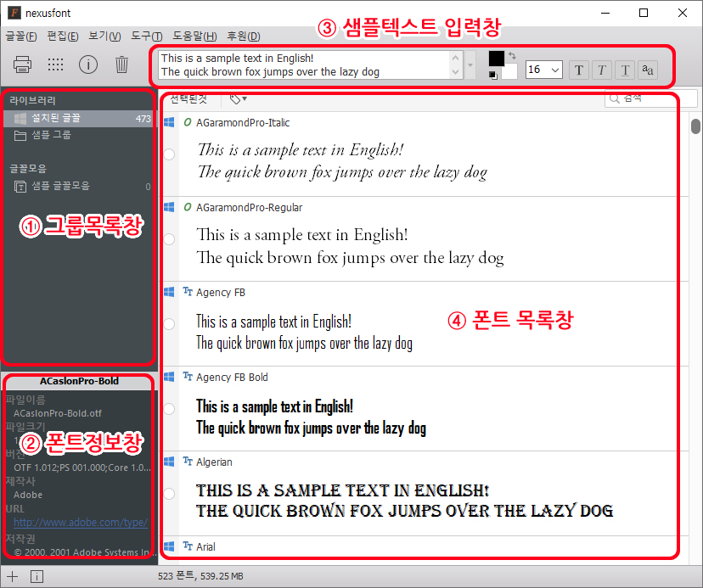Screen dimensions: 703x588
Task: Select radio circle for Agency FB Bold
Action: (169, 409)
